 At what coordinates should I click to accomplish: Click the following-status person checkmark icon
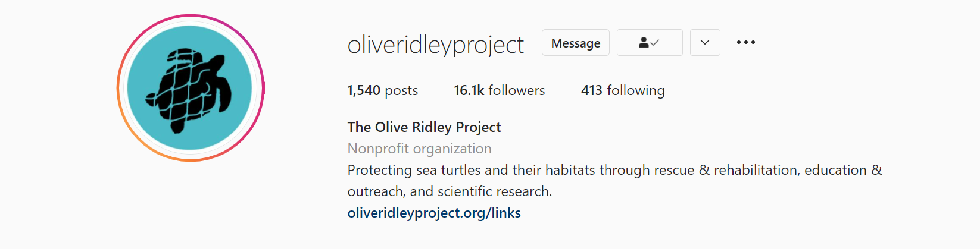coord(649,42)
